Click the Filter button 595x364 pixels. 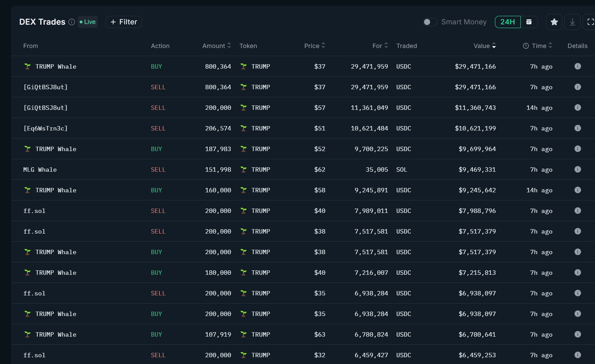[124, 22]
